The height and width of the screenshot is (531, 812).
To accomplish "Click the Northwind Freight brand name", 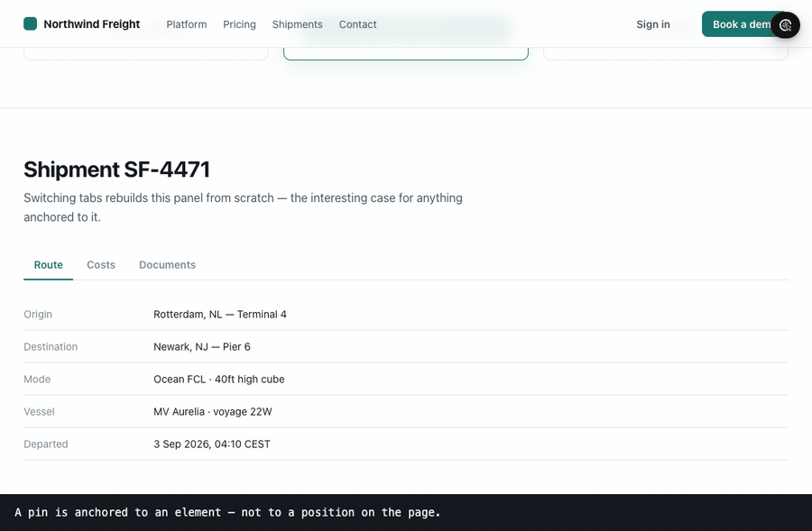I will [92, 24].
